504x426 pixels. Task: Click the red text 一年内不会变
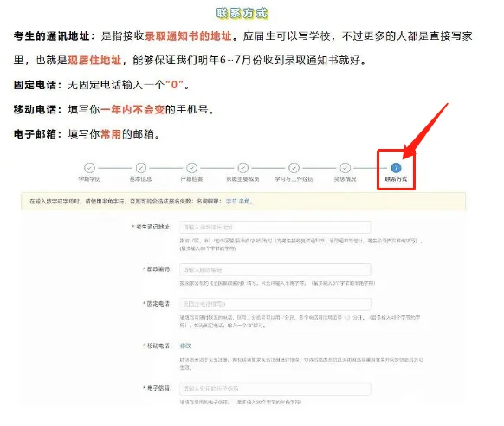click(132, 110)
